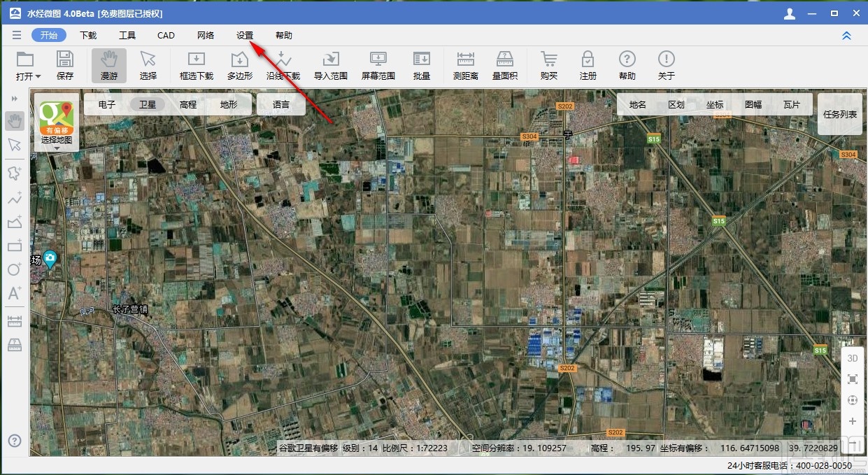The width and height of the screenshot is (868, 475).
Task: Select the add text label tool in left sidebar
Action: (x=15, y=293)
